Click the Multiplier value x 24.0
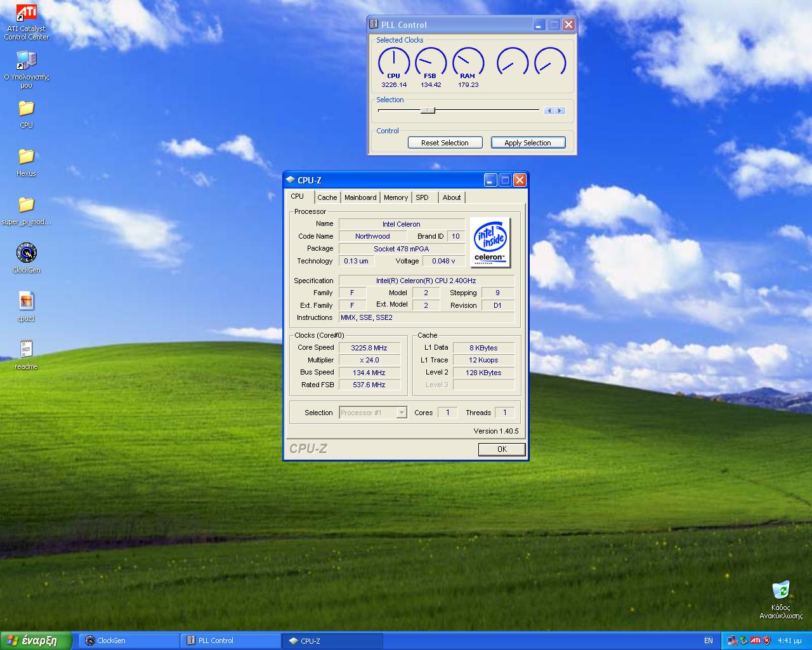Viewport: 812px width, 650px height. click(x=370, y=360)
